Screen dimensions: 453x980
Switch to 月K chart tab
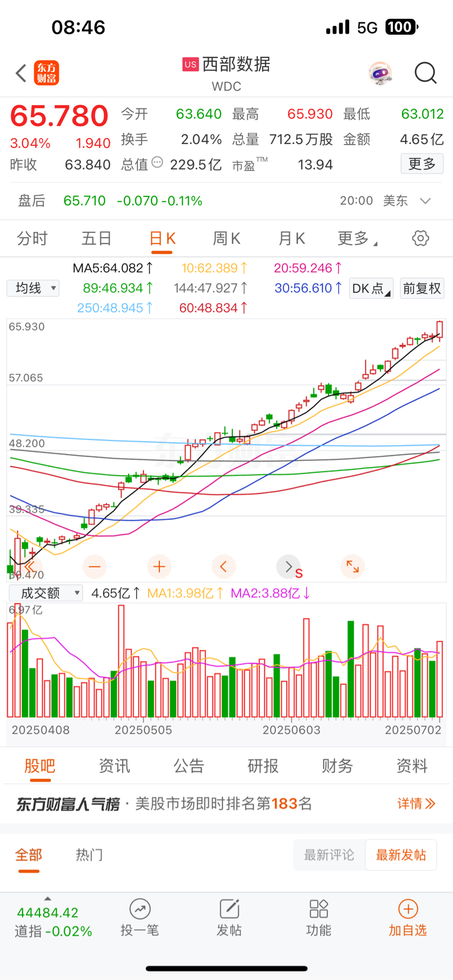pyautogui.click(x=291, y=238)
